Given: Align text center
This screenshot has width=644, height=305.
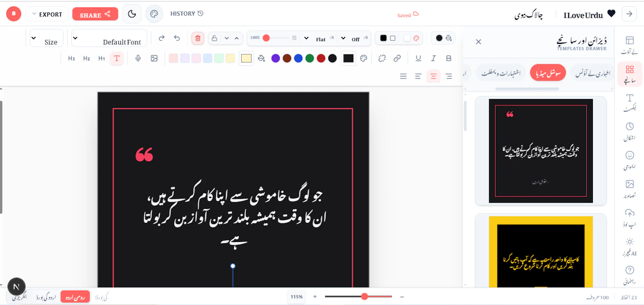Looking at the screenshot, I should point(433,76).
